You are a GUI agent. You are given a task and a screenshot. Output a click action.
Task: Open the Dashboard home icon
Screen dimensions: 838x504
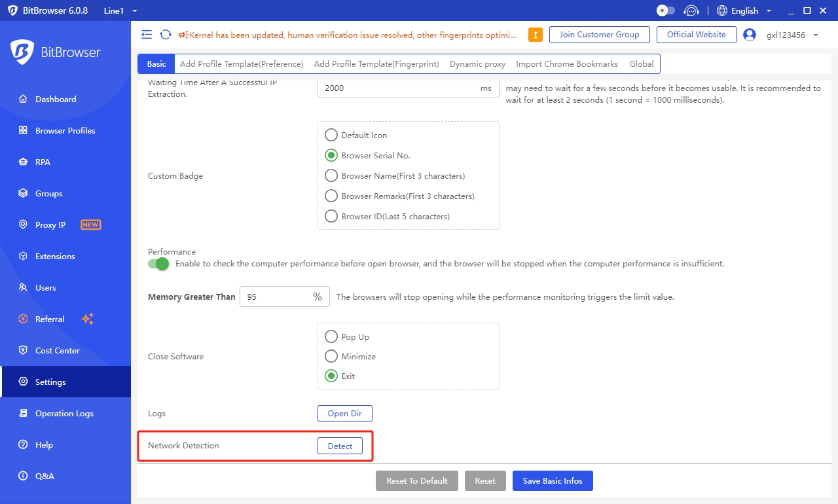[x=23, y=99]
